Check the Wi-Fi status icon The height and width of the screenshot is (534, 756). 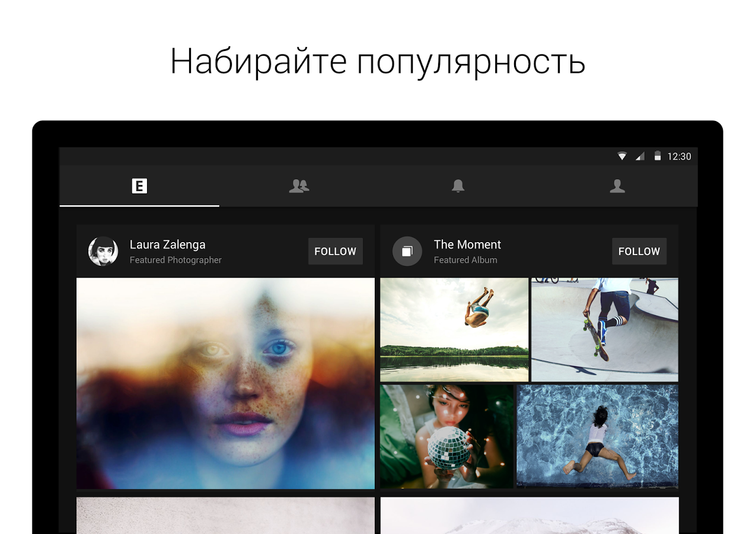622,156
